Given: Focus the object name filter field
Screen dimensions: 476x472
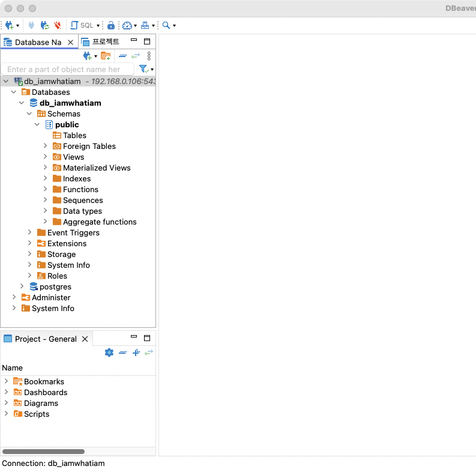Looking at the screenshot, I should coord(67,69).
